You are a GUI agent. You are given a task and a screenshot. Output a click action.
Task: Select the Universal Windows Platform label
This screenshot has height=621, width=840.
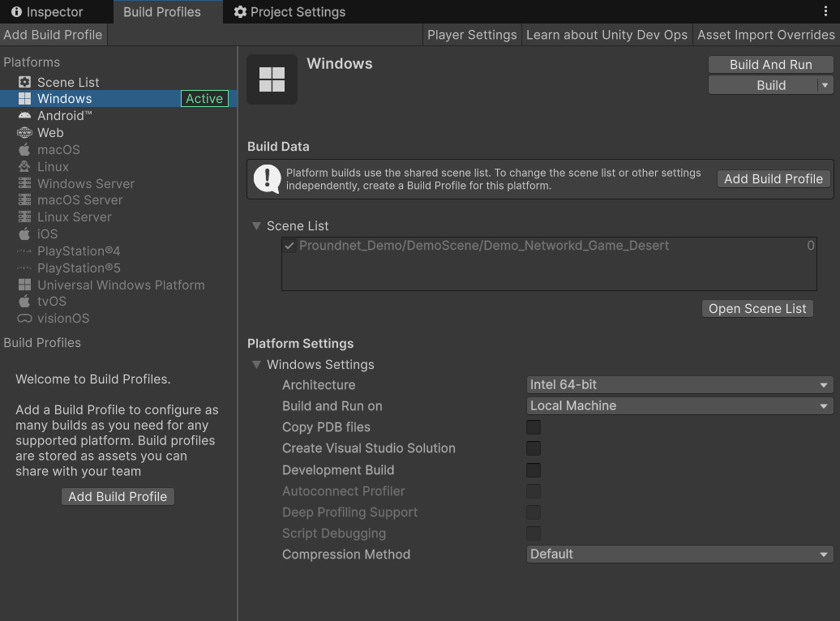pos(121,285)
